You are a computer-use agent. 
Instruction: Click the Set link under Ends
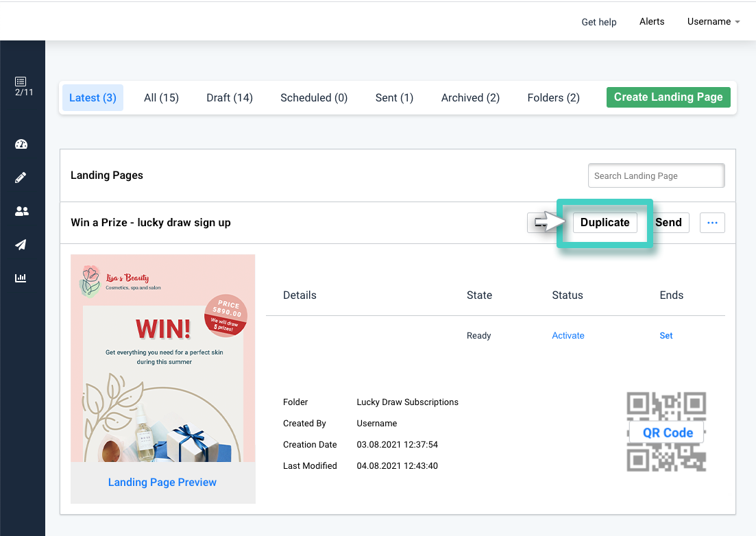coord(666,335)
